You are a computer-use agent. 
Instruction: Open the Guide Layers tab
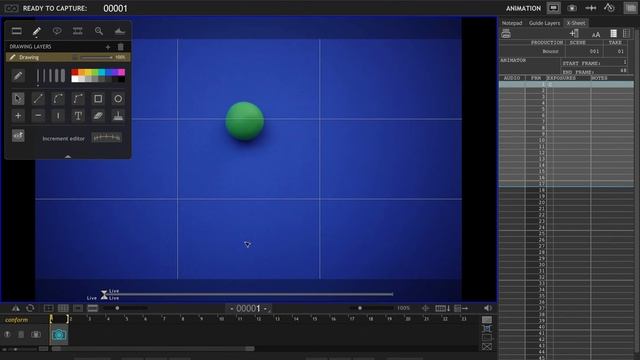(x=544, y=23)
